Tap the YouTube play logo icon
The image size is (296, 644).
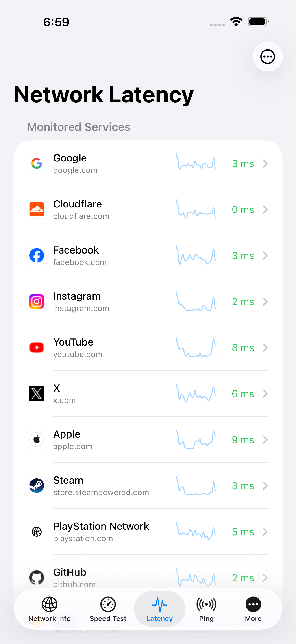point(37,348)
